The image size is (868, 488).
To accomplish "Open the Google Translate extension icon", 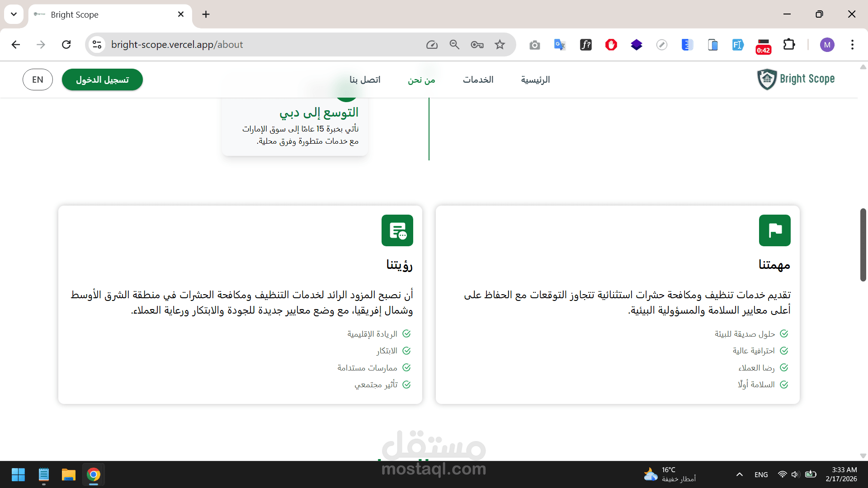I will pyautogui.click(x=560, y=45).
